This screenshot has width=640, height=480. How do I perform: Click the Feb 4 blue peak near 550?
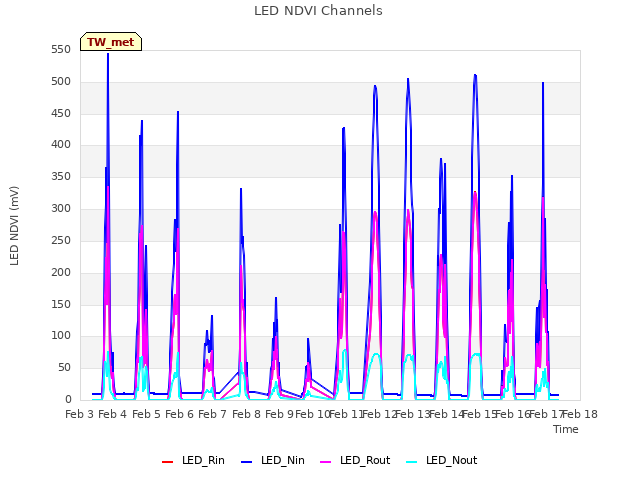pyautogui.click(x=108, y=54)
